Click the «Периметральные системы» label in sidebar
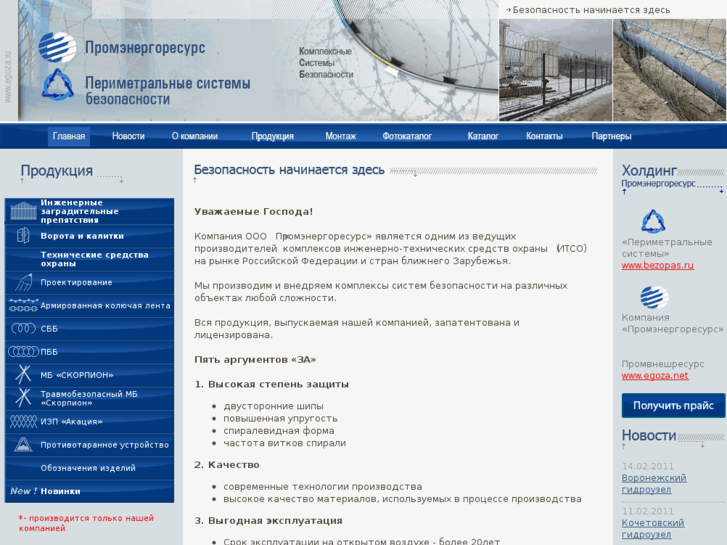 point(667,248)
